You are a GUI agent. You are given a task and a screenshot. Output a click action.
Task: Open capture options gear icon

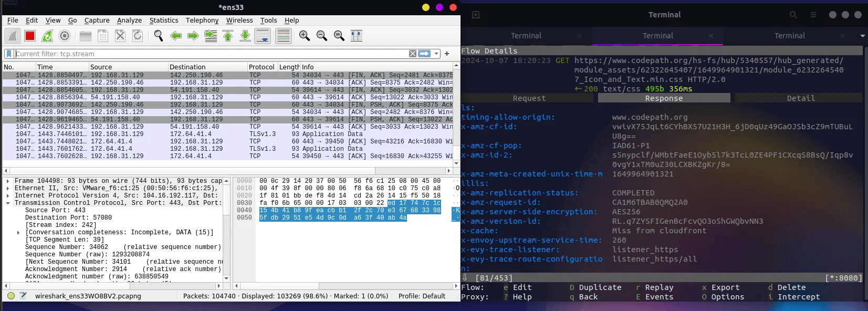click(65, 36)
